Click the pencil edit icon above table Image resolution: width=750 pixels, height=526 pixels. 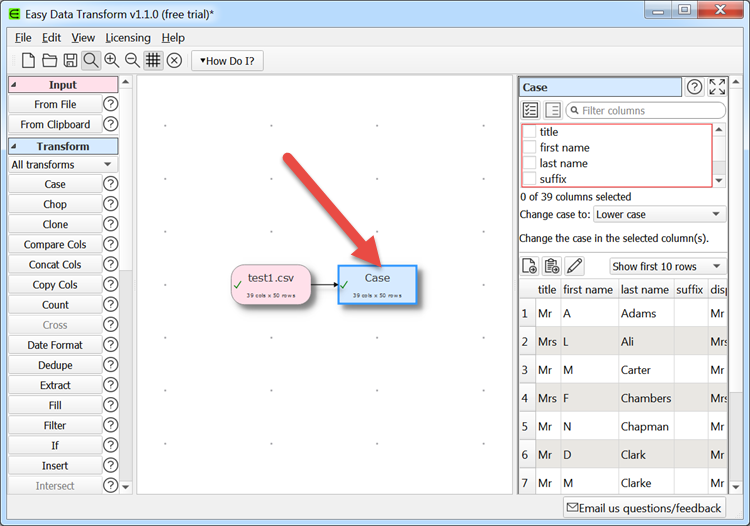pyautogui.click(x=574, y=266)
